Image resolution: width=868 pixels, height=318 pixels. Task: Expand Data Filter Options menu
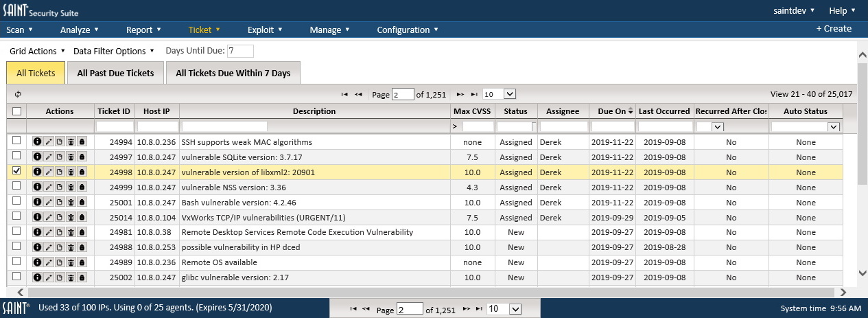(x=114, y=51)
